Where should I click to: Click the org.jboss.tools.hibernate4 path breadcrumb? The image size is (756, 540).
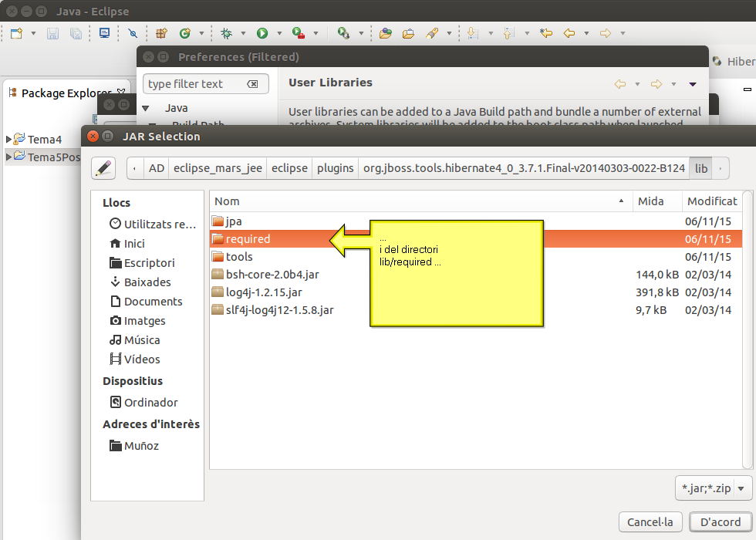click(x=524, y=168)
